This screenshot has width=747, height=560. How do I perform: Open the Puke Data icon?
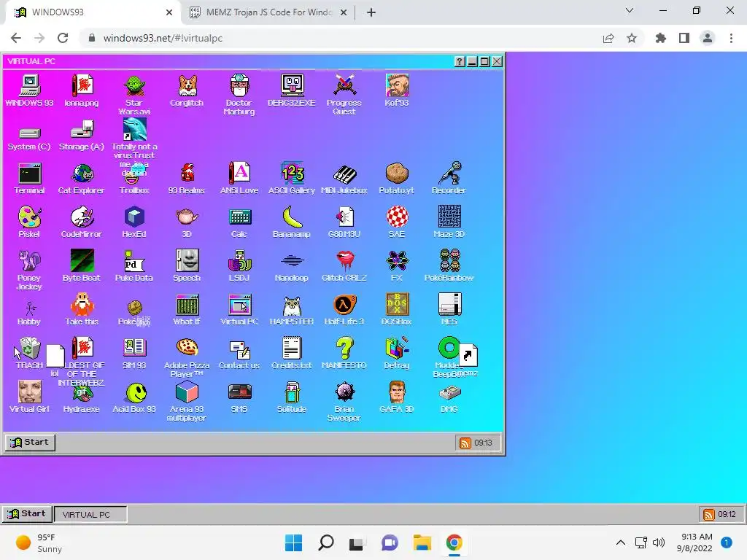[x=134, y=262]
